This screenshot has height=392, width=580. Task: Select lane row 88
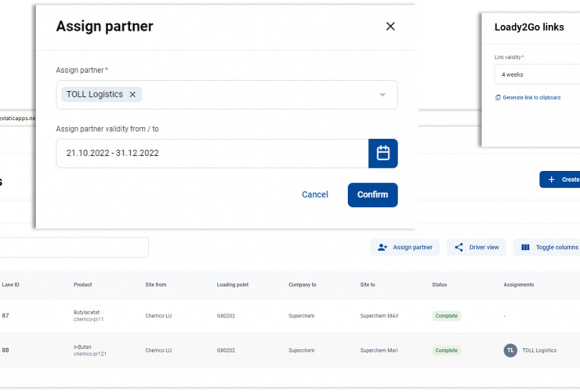290,350
